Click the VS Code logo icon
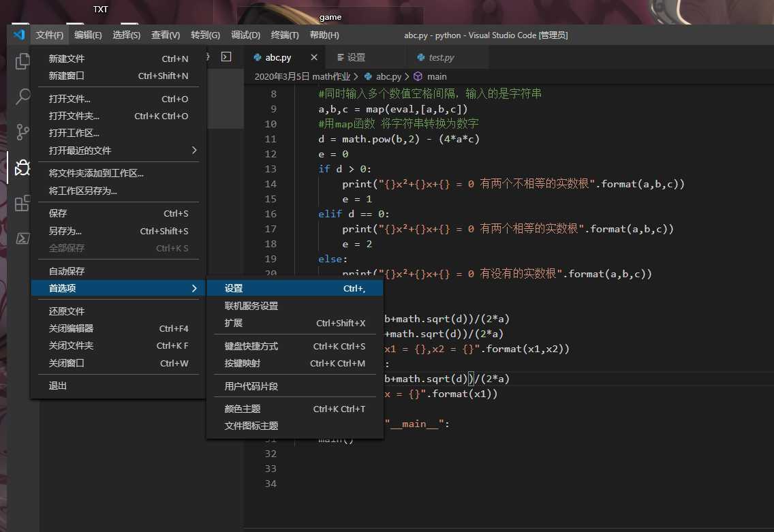 click(x=18, y=35)
